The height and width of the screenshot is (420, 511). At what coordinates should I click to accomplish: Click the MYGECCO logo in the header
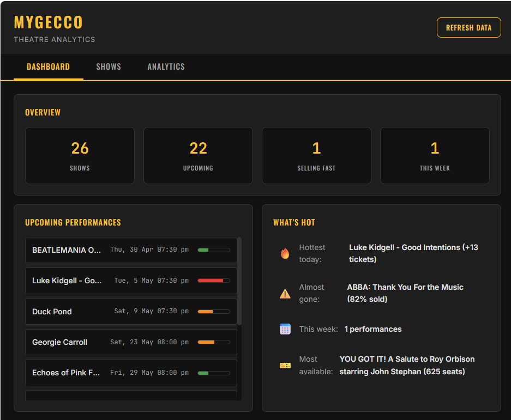pyautogui.click(x=48, y=22)
